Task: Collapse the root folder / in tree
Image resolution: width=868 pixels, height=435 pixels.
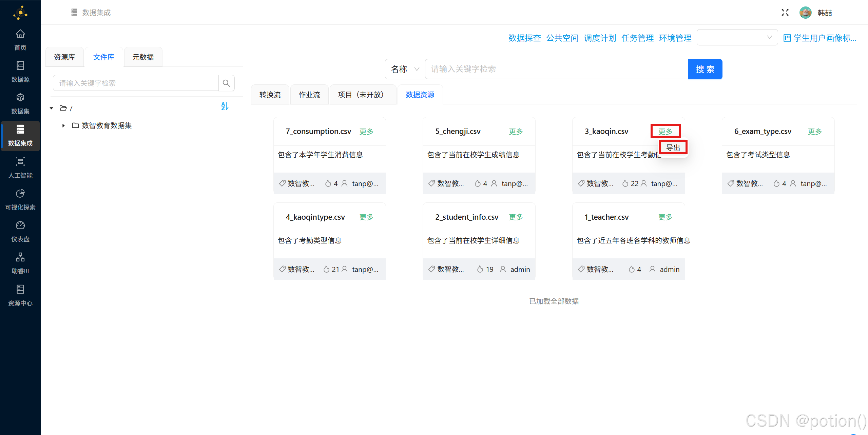Action: tap(52, 108)
